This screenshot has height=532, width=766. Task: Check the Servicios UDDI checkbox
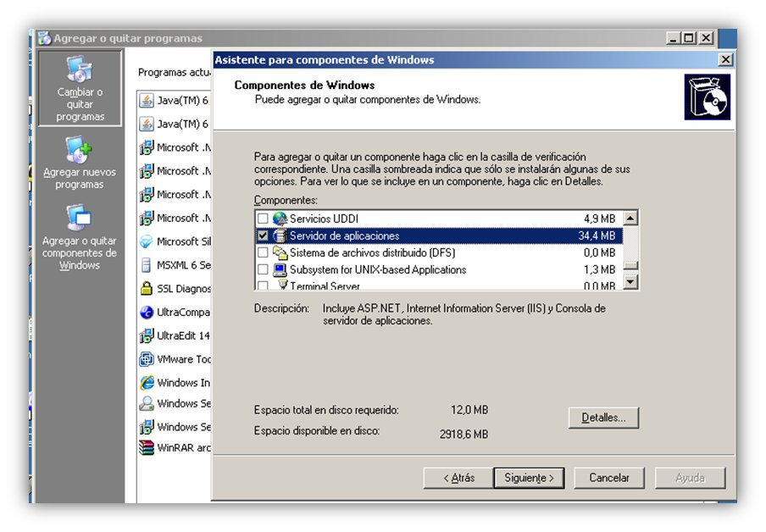tap(263, 219)
